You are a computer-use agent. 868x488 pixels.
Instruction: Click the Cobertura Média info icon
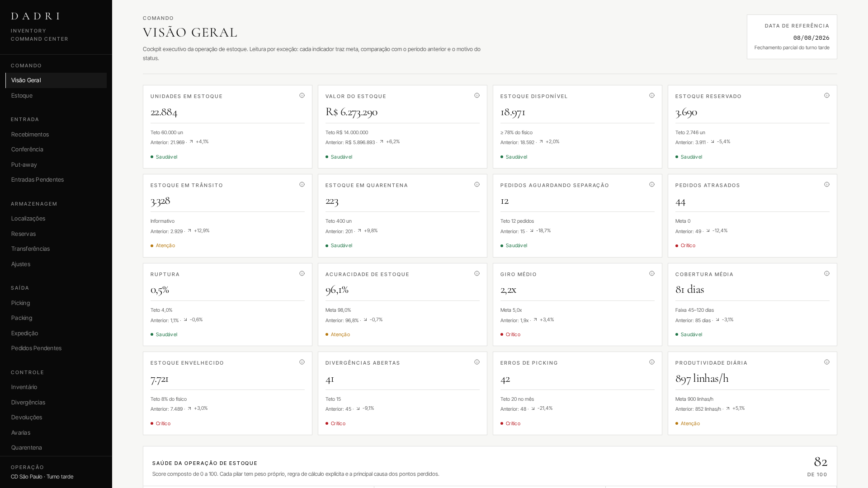click(x=827, y=273)
